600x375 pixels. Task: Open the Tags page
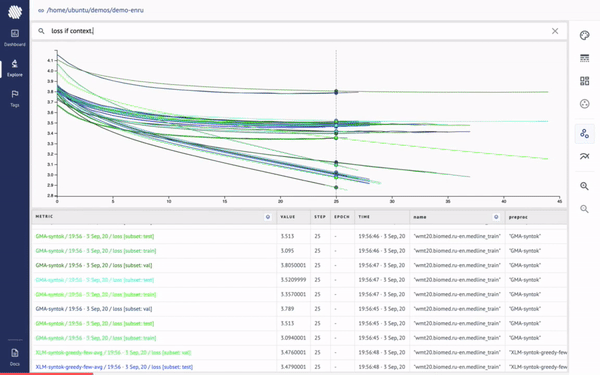click(x=15, y=98)
